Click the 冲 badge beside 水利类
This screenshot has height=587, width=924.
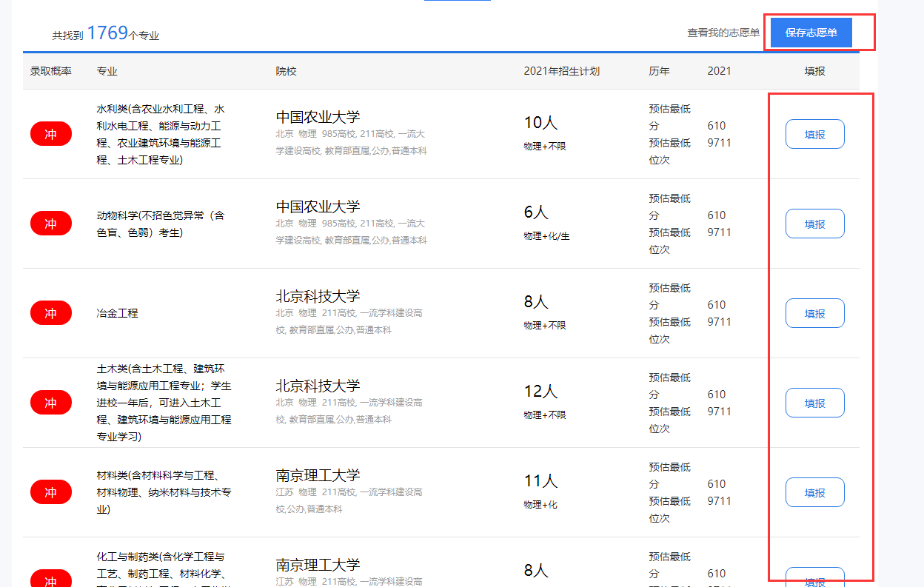(51, 134)
